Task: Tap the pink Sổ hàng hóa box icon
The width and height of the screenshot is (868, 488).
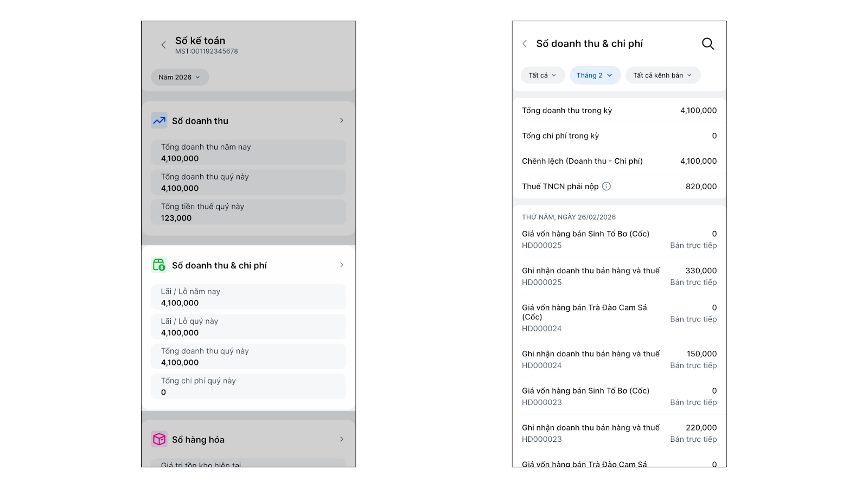Action: click(159, 439)
